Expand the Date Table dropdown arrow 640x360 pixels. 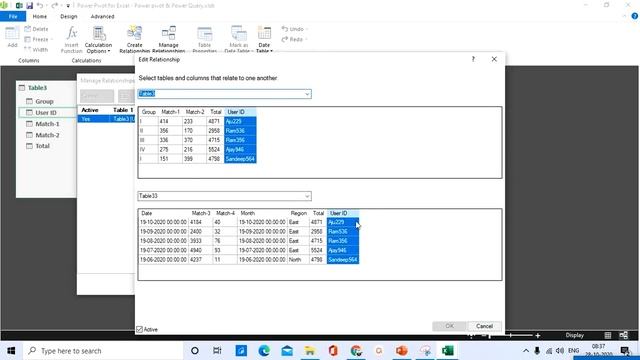coord(271,51)
